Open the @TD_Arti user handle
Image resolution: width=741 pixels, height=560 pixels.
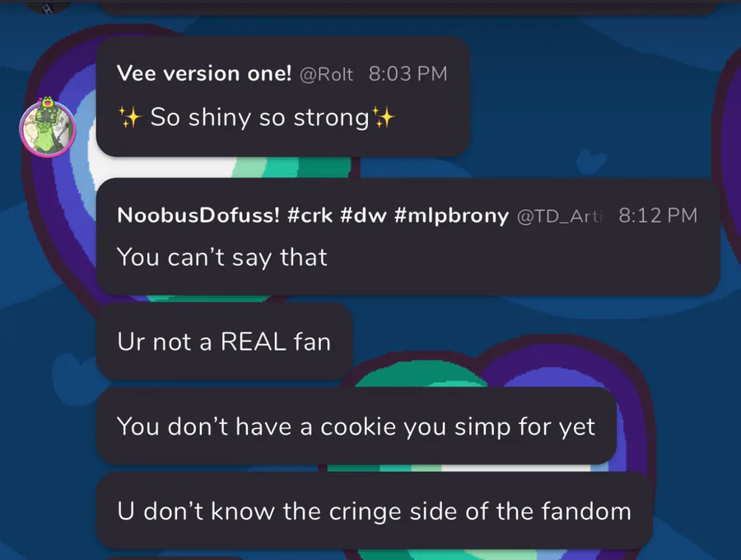560,216
